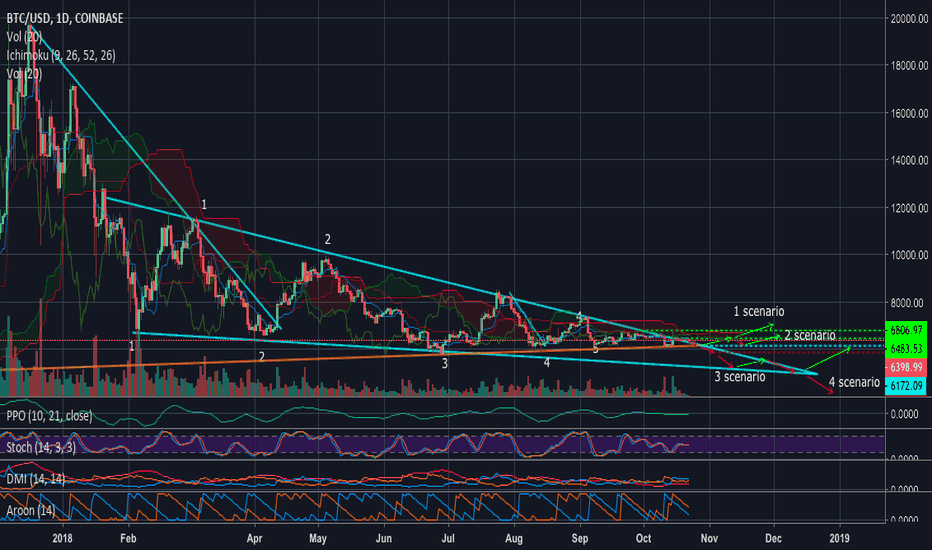
Task: Open the PPO (10, 21, close) indicator label
Action: (49, 416)
